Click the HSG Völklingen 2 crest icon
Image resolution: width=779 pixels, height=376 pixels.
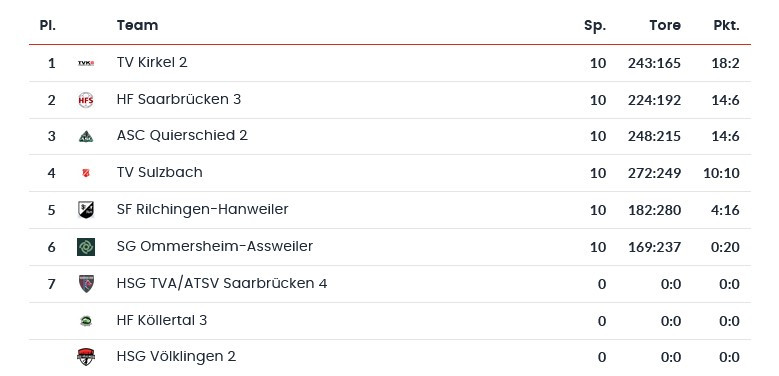pos(86,357)
